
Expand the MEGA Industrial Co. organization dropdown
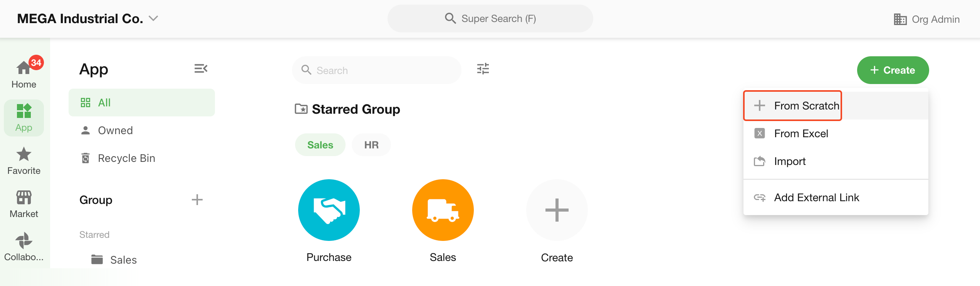tap(153, 19)
